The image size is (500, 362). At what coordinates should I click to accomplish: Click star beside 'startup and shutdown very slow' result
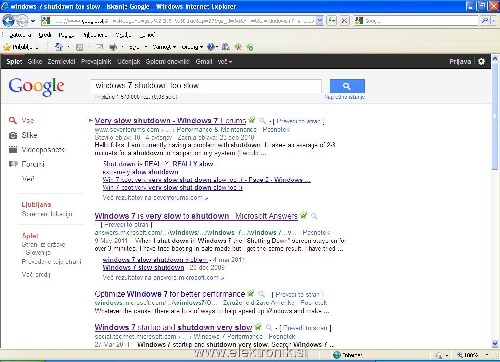click(x=258, y=327)
